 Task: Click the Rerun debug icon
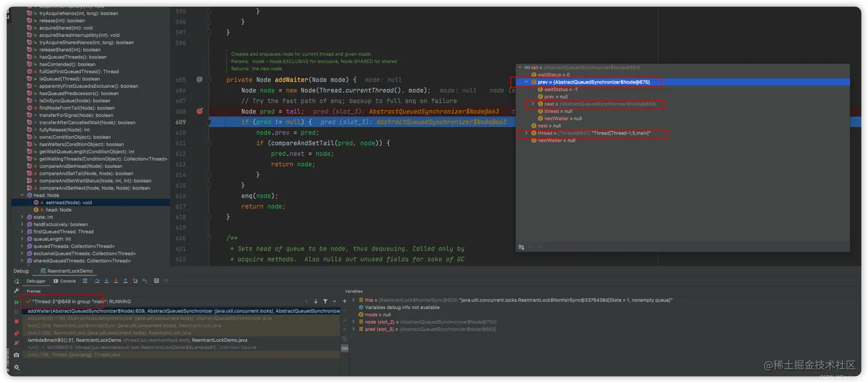click(16, 281)
